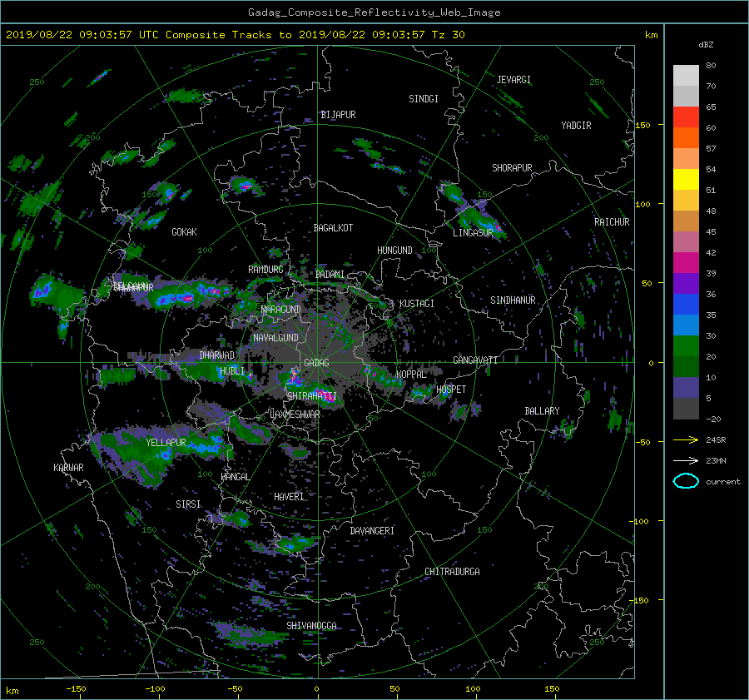The image size is (749, 700).
Task: Select the yellow 51 dBZ color swatch
Action: tap(686, 179)
